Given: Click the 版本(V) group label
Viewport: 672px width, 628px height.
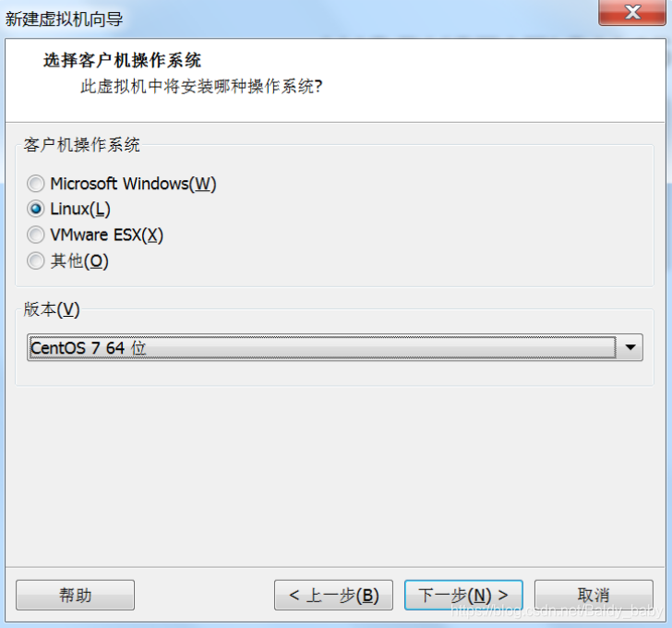Looking at the screenshot, I should [52, 309].
